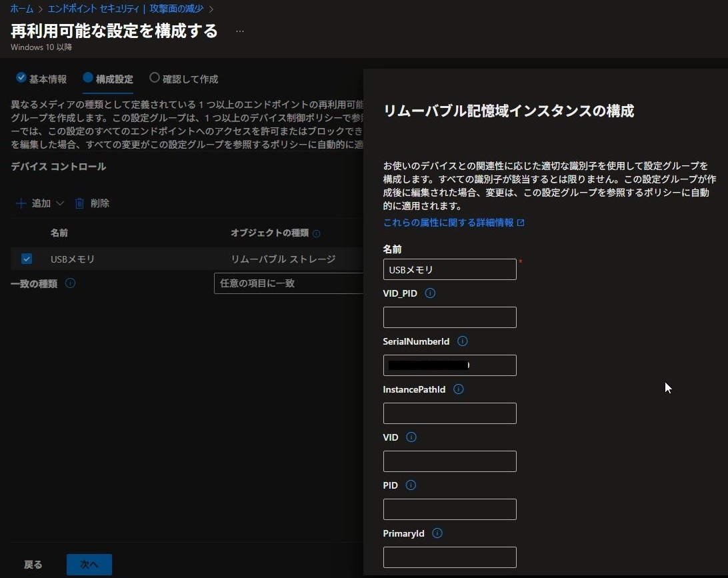Viewport: 728px width, 578px height.
Task: Open the 任意の項目に一致 dropdown
Action: [x=288, y=283]
